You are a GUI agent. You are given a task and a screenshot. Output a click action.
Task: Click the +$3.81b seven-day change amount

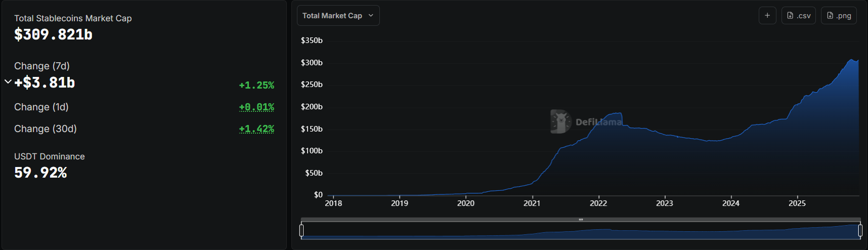click(45, 82)
